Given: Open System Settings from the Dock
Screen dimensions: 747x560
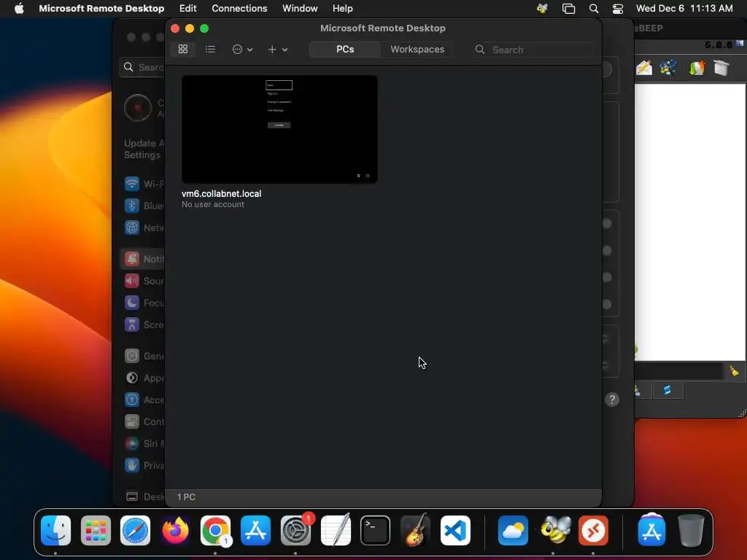Looking at the screenshot, I should point(295,531).
